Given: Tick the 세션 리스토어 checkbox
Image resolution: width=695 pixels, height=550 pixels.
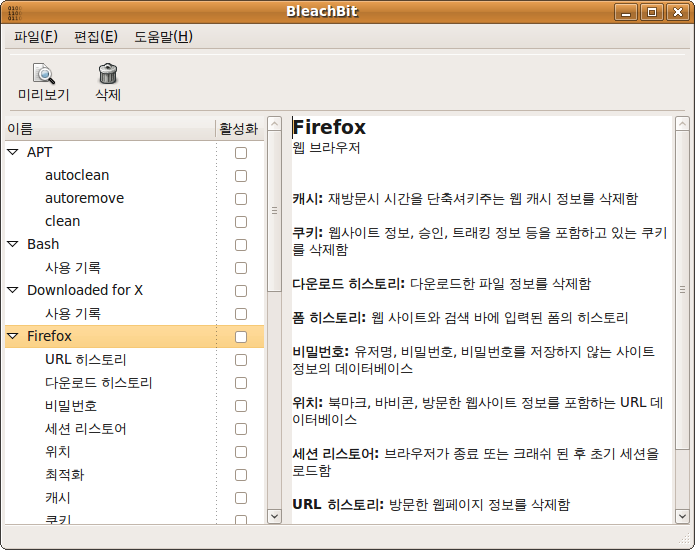Looking at the screenshot, I should [241, 429].
